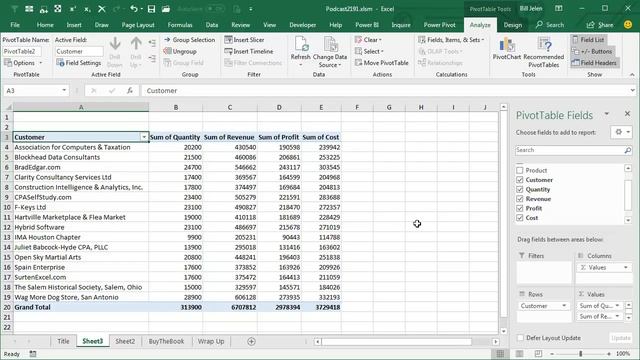Click the PivotChart icon
Screen dimensions: 640x360
point(506,44)
